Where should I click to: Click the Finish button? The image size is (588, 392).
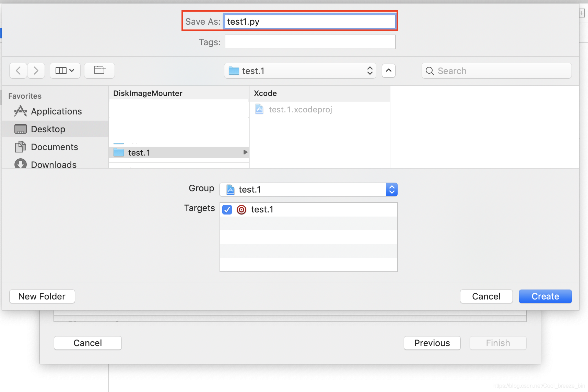click(498, 343)
